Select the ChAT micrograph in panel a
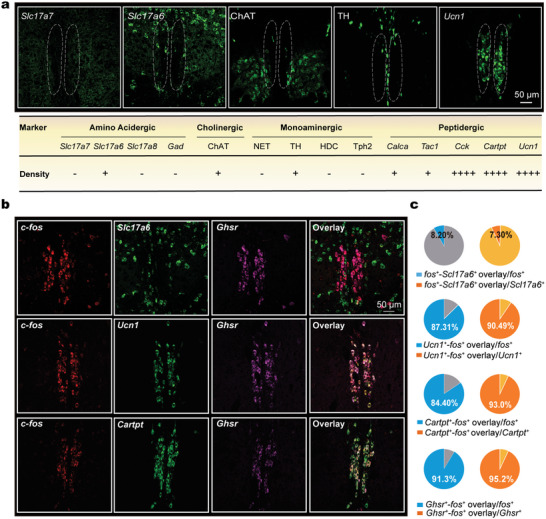The height and width of the screenshot is (519, 546). click(280, 57)
